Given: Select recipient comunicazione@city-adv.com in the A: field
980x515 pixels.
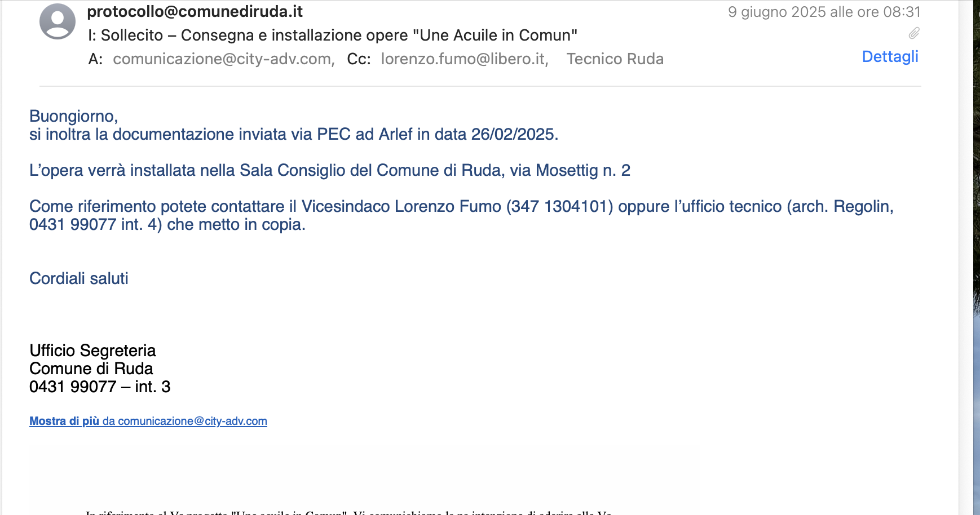Looking at the screenshot, I should [223, 59].
